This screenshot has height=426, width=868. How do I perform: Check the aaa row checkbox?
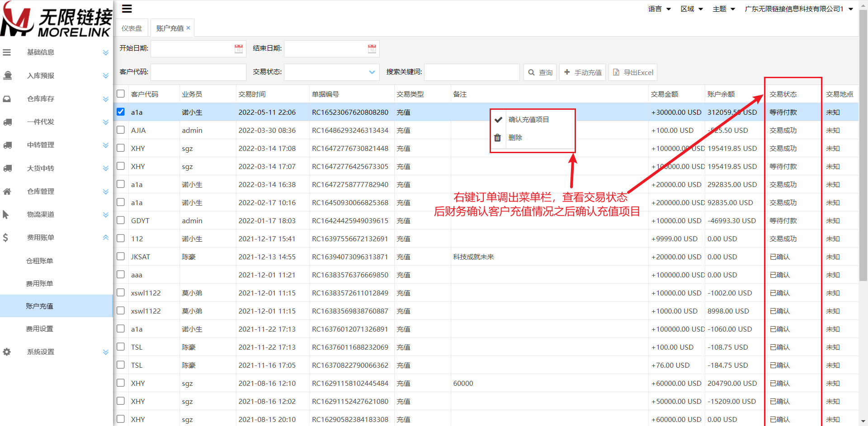pos(121,274)
